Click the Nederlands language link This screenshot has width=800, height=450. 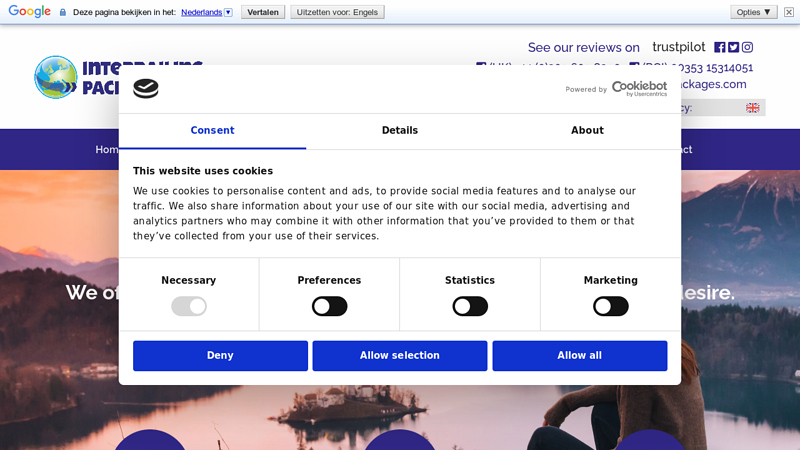pyautogui.click(x=202, y=12)
